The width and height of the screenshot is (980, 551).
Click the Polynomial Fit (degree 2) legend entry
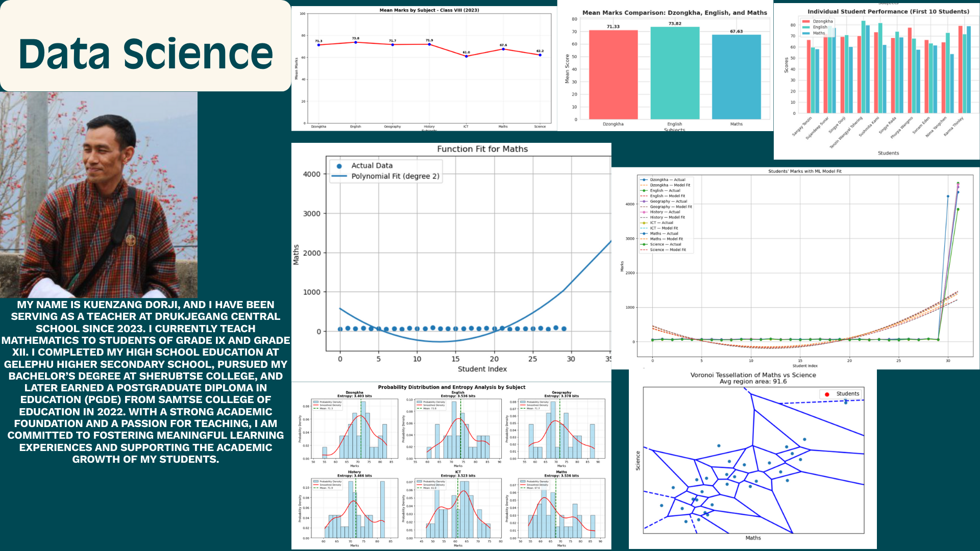pyautogui.click(x=395, y=176)
